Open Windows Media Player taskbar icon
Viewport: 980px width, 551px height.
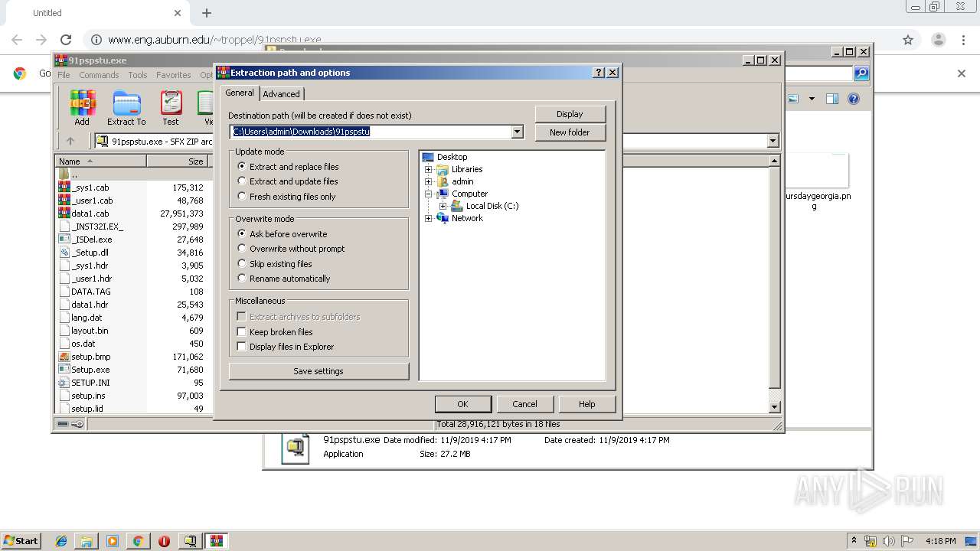coord(113,541)
